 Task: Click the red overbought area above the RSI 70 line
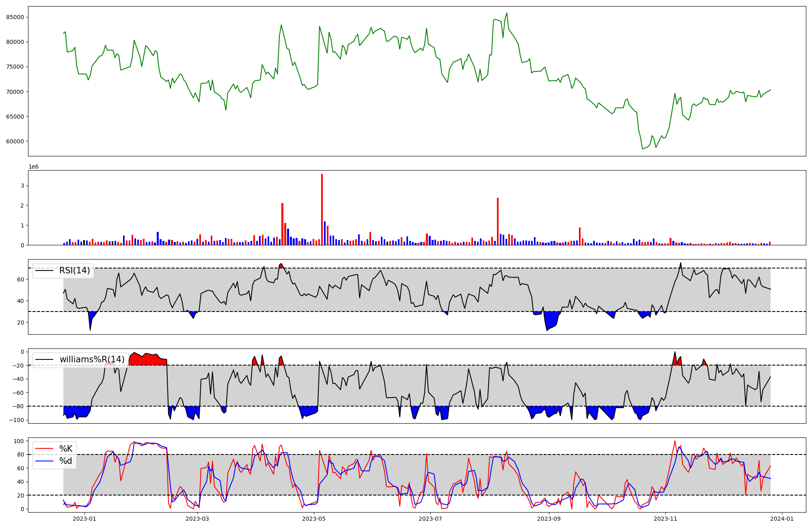(281, 266)
